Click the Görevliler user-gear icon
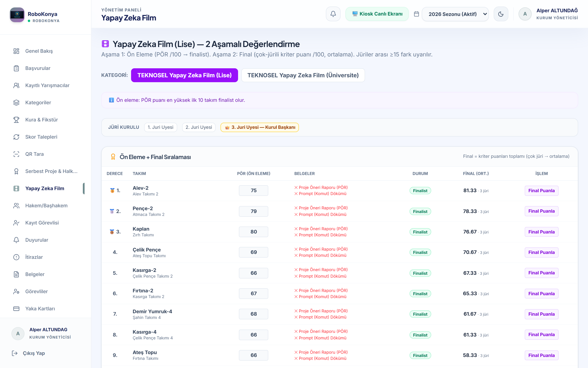 [x=16, y=292]
